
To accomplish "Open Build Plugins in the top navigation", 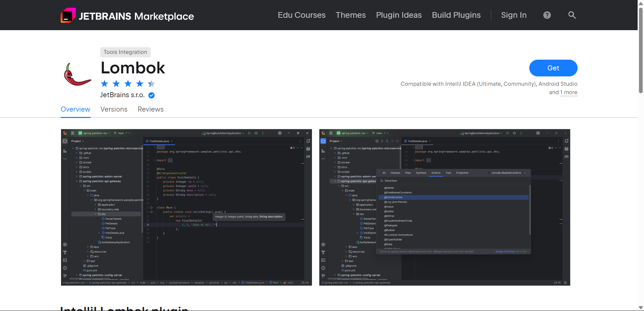I will 456,15.
